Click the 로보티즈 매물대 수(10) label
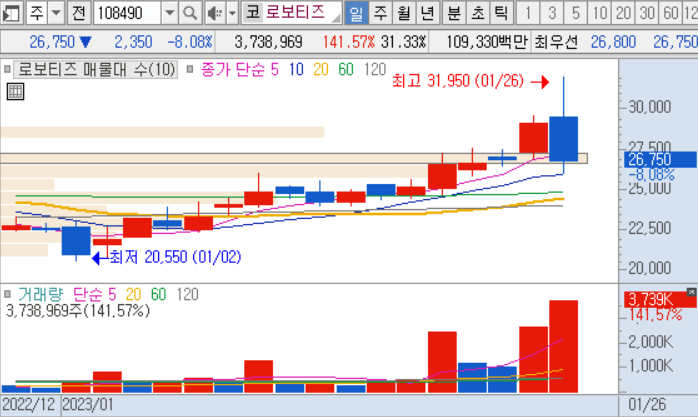The image size is (698, 417). pos(96,70)
